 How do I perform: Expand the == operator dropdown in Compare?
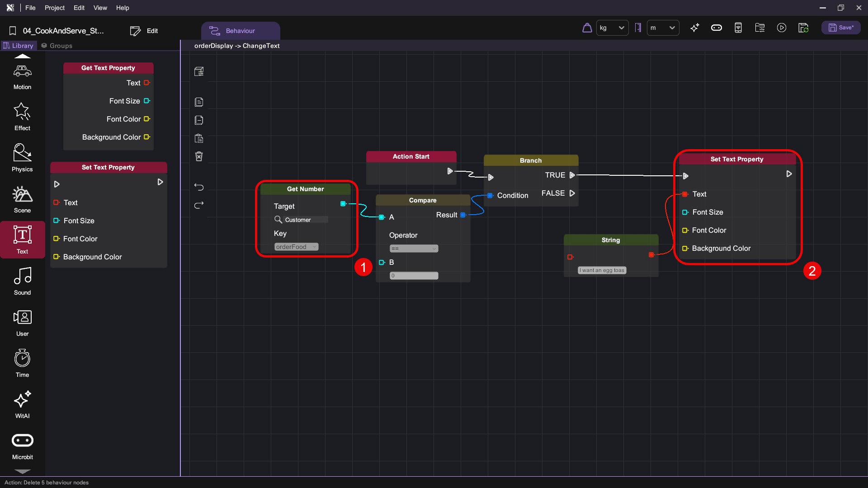(414, 249)
